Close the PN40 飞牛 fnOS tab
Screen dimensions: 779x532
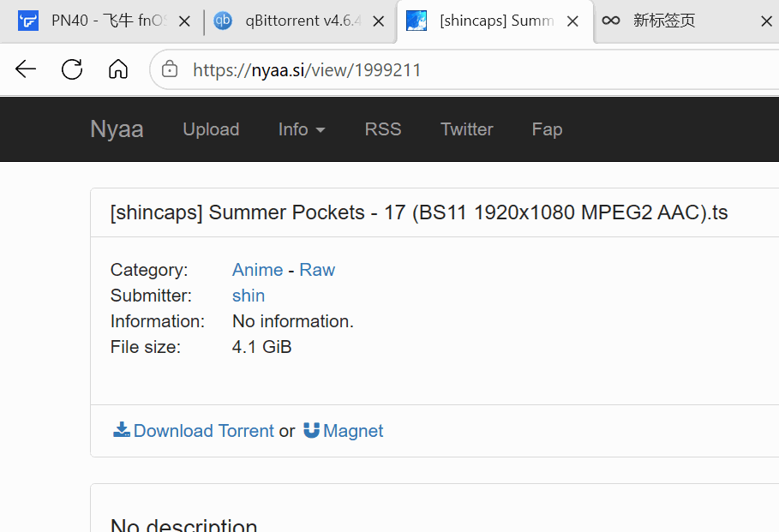tap(184, 21)
